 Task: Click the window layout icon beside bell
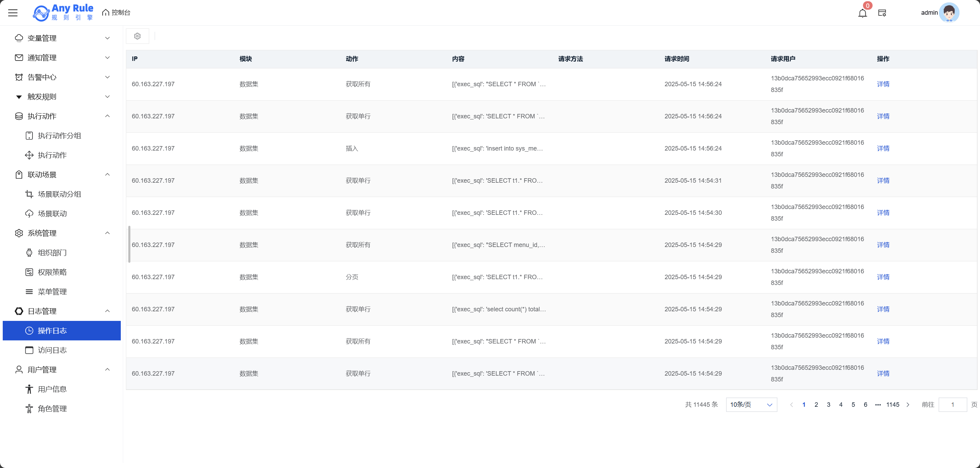tap(882, 13)
